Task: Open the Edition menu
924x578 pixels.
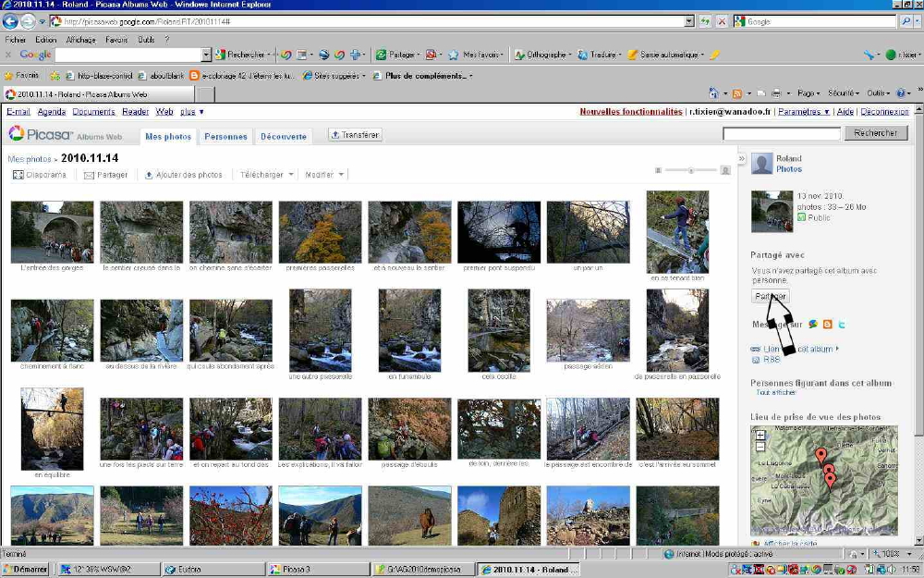Action: tap(46, 40)
